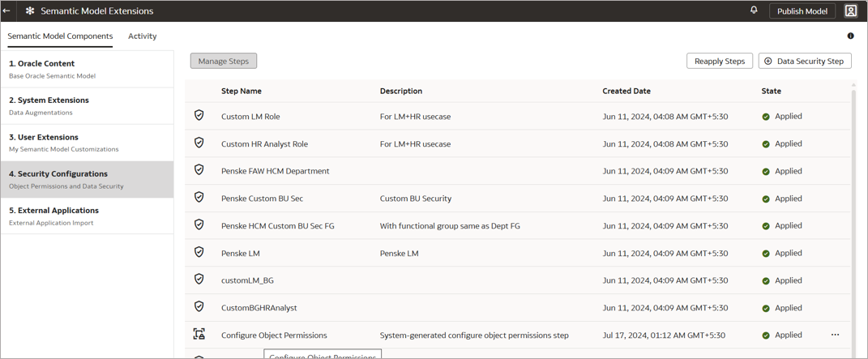This screenshot has width=868, height=359.
Task: Click shield icon for Custom HR Analyst Role
Action: (x=199, y=143)
